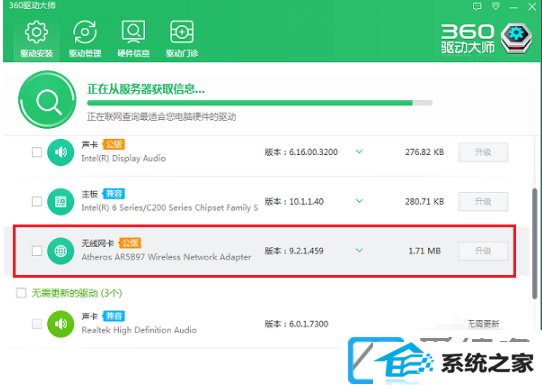Click the scan progress bar

tap(260, 103)
